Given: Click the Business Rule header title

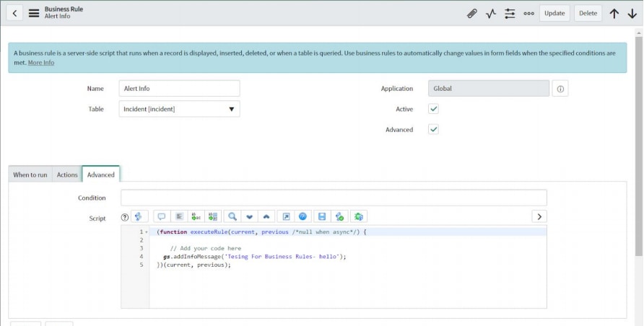Looking at the screenshot, I should (x=64, y=9).
